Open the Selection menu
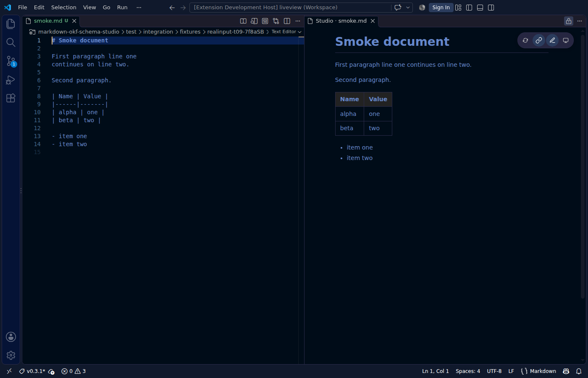 [x=64, y=8]
